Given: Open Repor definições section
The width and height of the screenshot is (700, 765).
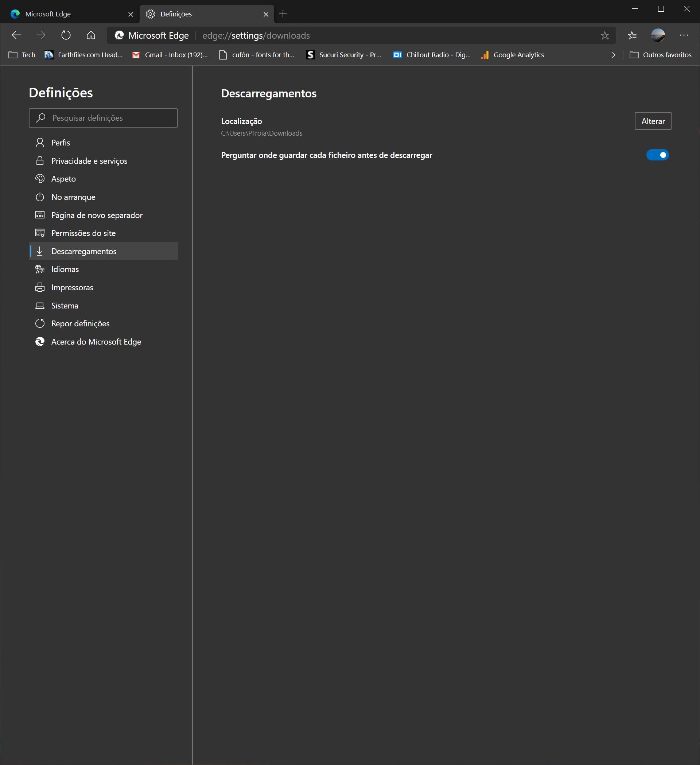Looking at the screenshot, I should point(103,324).
